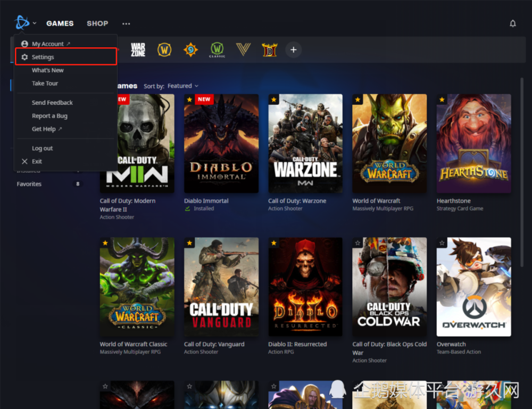Open the Vanguard shortcut icon
Image resolution: width=532 pixels, height=409 pixels.
click(x=243, y=50)
